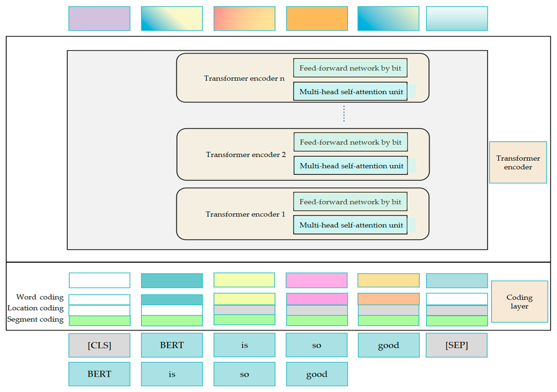Click the Transformer encoder 1 label
Image resolution: width=557 pixels, height=392 pixels.
point(245,214)
